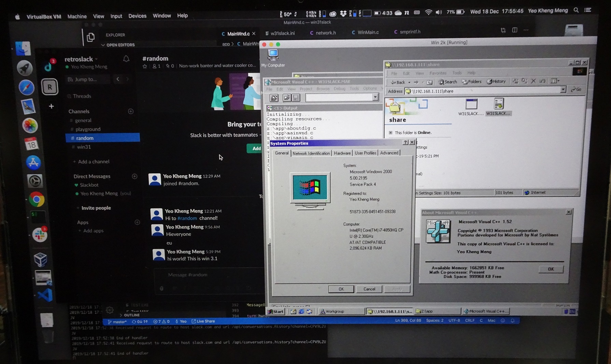The image size is (611, 364).
Task: Click Search in Explorer toolbar
Action: point(448,82)
